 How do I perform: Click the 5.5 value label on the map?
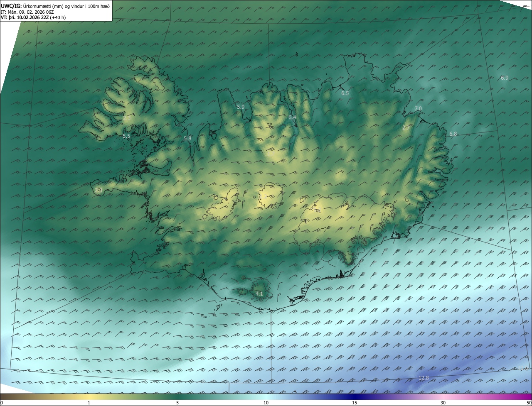(126, 136)
